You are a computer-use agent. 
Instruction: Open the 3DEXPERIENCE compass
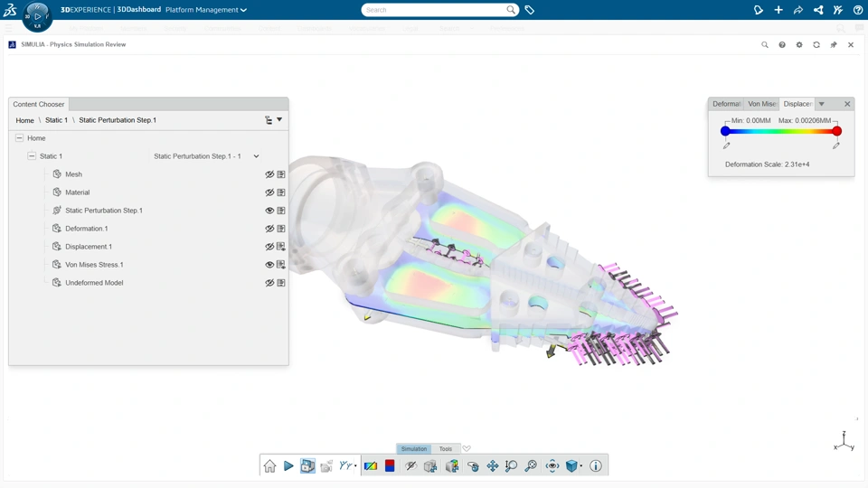(x=37, y=16)
